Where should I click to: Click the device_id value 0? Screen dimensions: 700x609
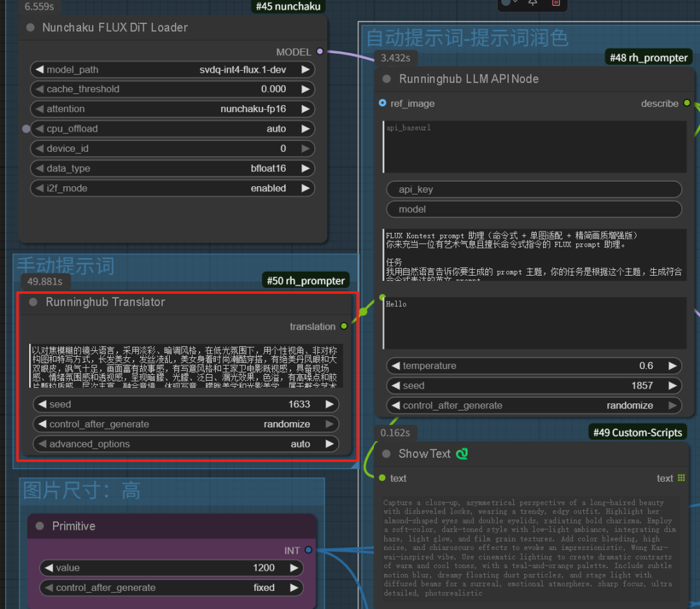283,149
